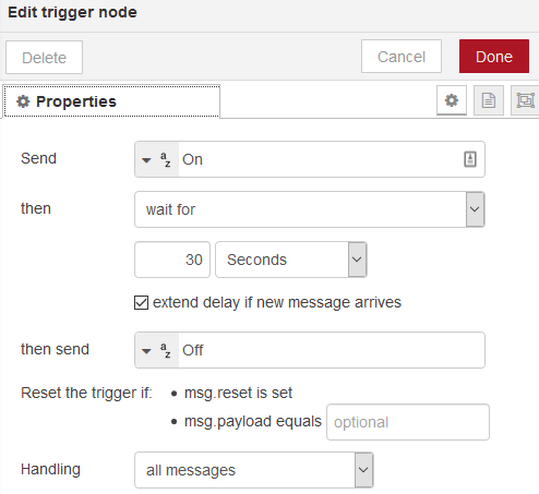The width and height of the screenshot is (539, 494).
Task: Click the Done button
Action: click(494, 56)
